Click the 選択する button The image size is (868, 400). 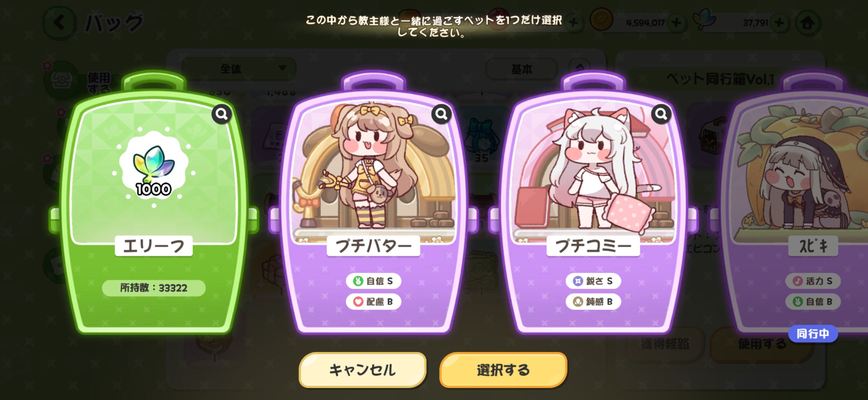click(504, 370)
